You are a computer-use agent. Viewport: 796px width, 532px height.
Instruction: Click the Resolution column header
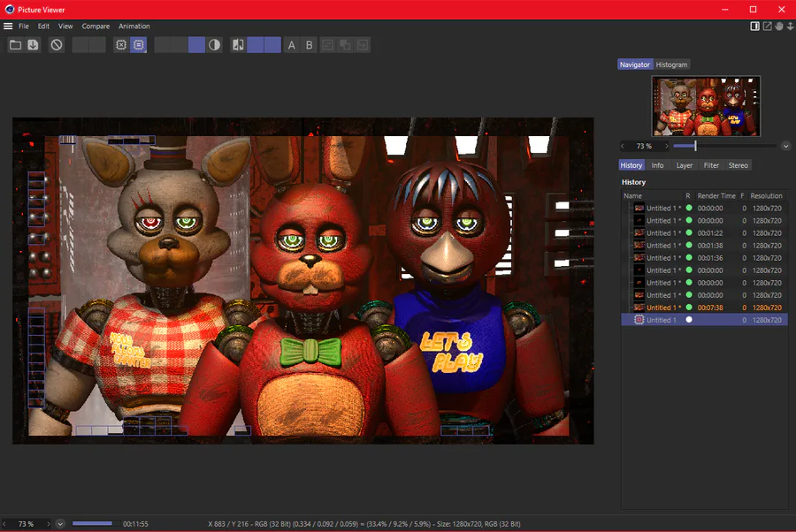pyautogui.click(x=766, y=196)
